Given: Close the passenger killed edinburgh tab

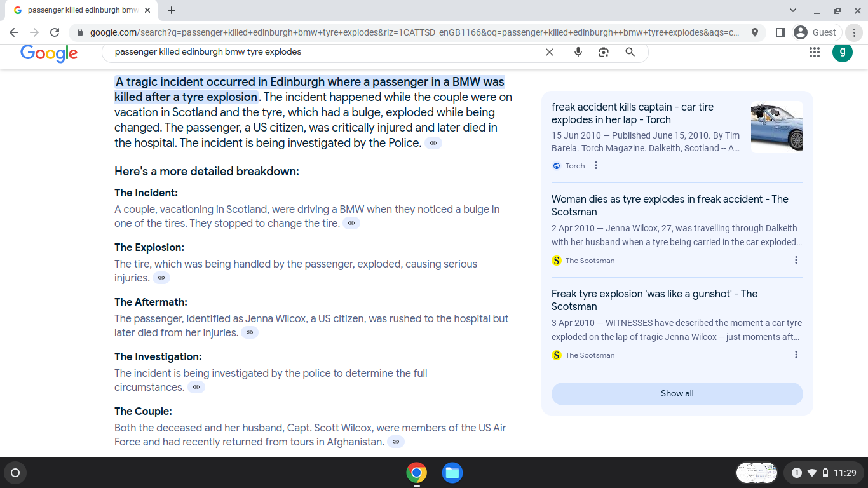Looking at the screenshot, I should [148, 10].
